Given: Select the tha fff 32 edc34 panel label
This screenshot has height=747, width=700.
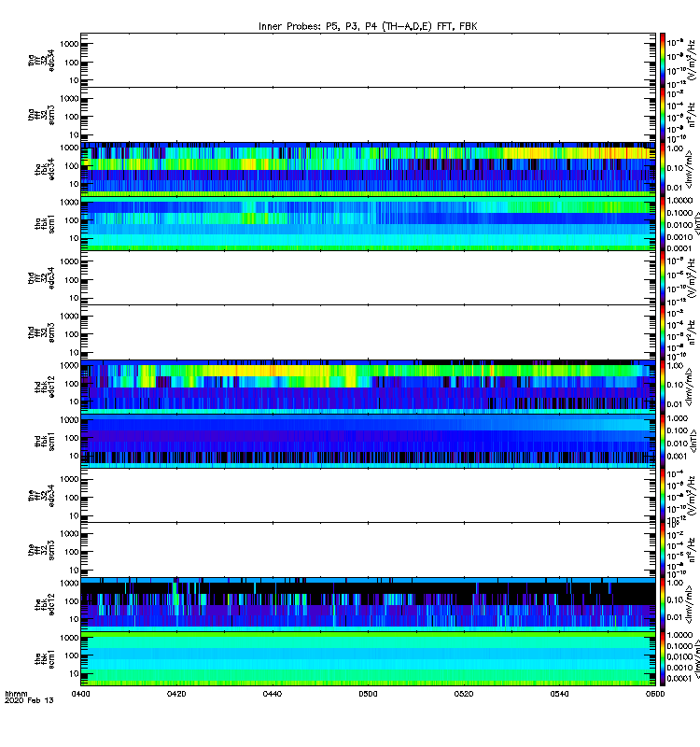Looking at the screenshot, I should tap(41, 60).
